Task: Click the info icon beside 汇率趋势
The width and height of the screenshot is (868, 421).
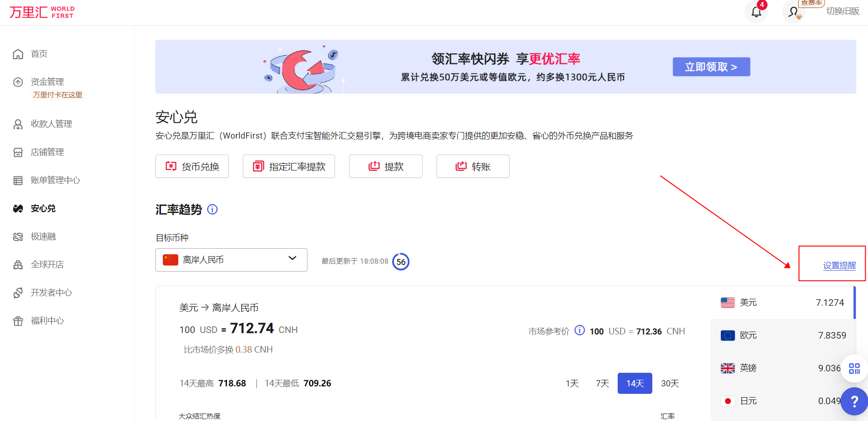Action: (212, 209)
